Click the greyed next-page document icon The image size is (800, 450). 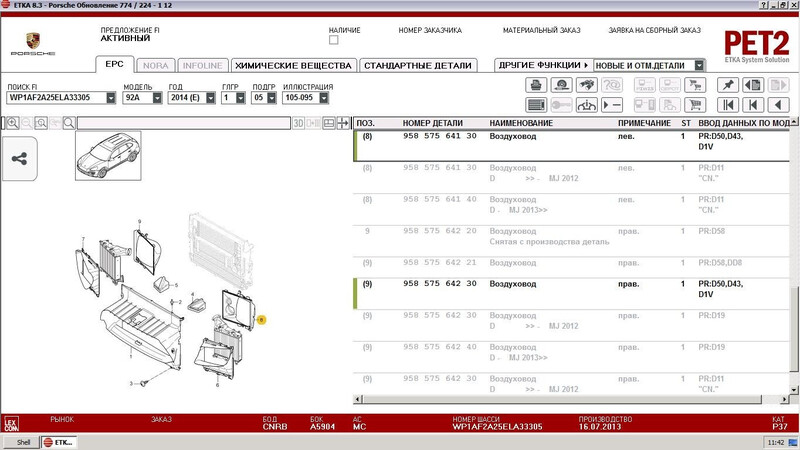pos(778,85)
